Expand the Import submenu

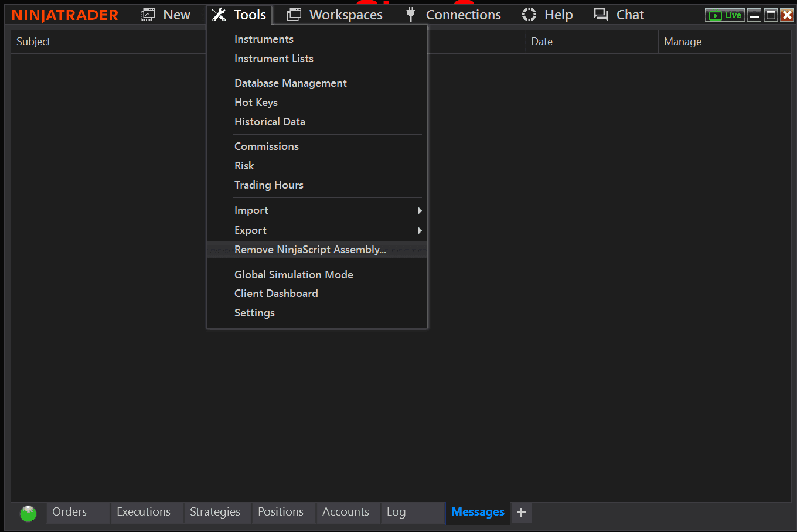click(x=251, y=210)
